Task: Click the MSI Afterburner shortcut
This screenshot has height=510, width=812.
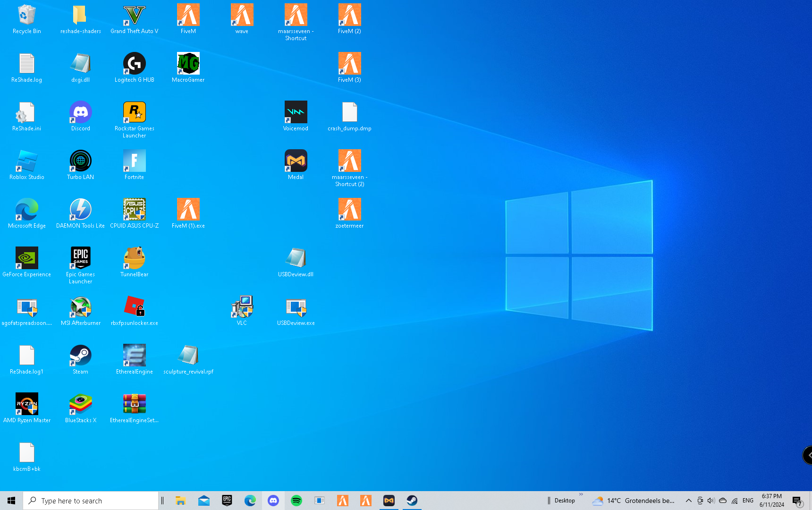Action: pos(80,307)
